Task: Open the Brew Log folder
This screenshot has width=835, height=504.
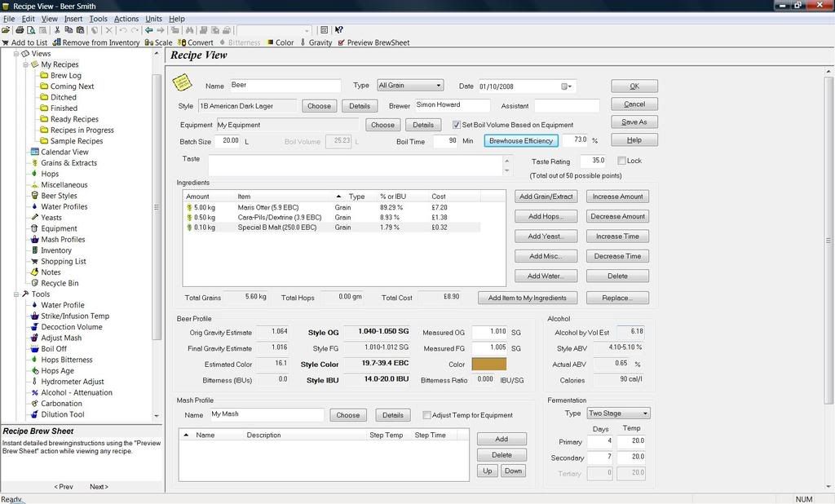Action: point(65,76)
